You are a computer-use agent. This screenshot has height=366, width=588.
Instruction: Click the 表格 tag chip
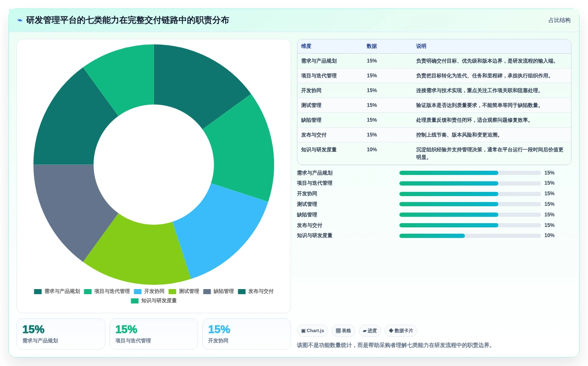(343, 331)
